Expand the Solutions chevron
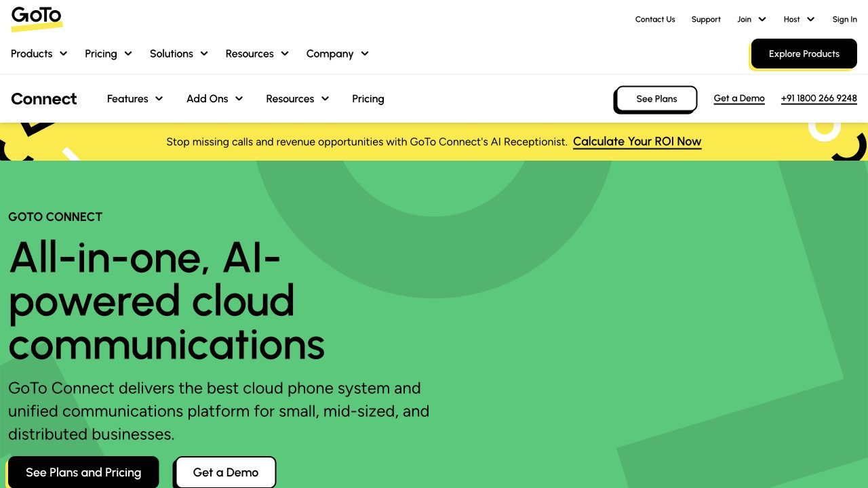 pyautogui.click(x=203, y=54)
